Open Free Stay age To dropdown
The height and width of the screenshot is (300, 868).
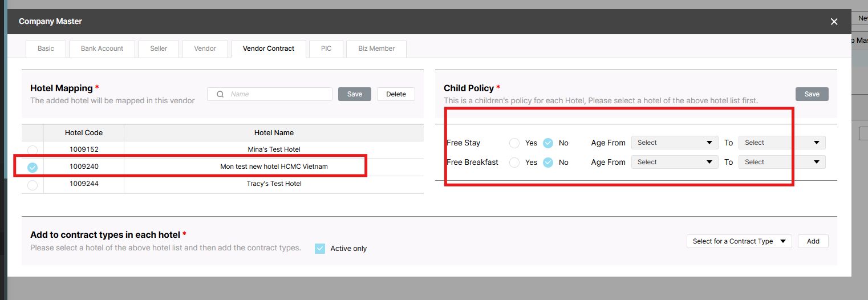point(781,143)
